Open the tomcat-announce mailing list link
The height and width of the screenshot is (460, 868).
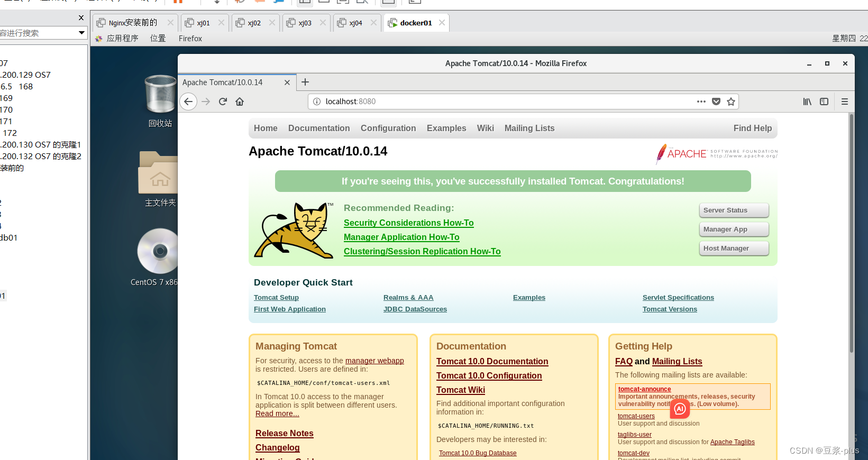tap(644, 389)
